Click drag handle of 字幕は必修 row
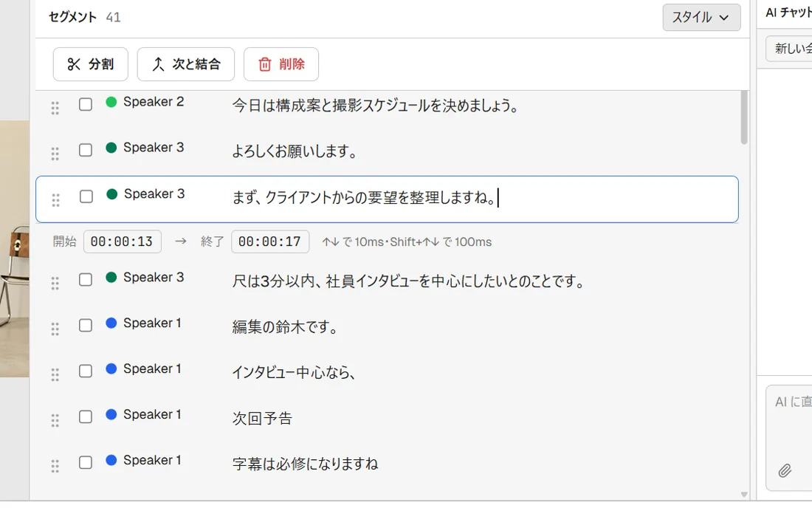The width and height of the screenshot is (812, 508). coord(55,465)
